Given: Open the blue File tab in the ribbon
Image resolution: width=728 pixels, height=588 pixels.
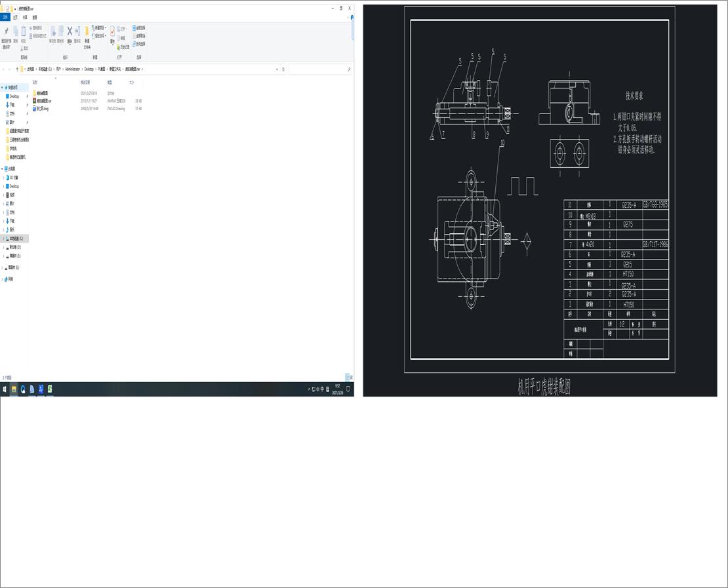Looking at the screenshot, I should (x=5, y=17).
